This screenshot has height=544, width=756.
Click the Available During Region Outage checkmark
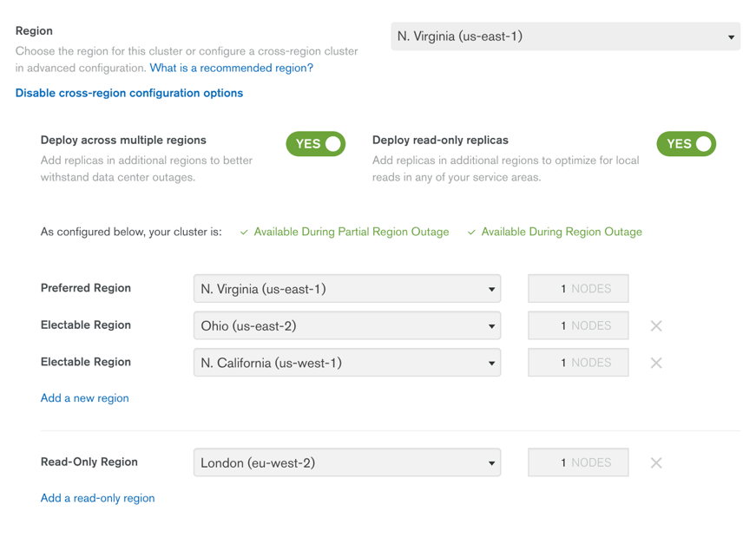click(471, 233)
